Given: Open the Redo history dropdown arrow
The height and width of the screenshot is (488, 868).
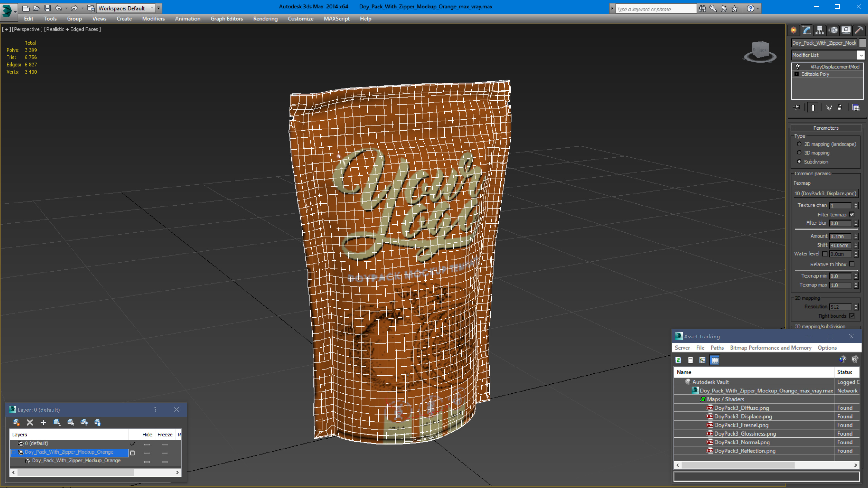Looking at the screenshot, I should tap(82, 8).
